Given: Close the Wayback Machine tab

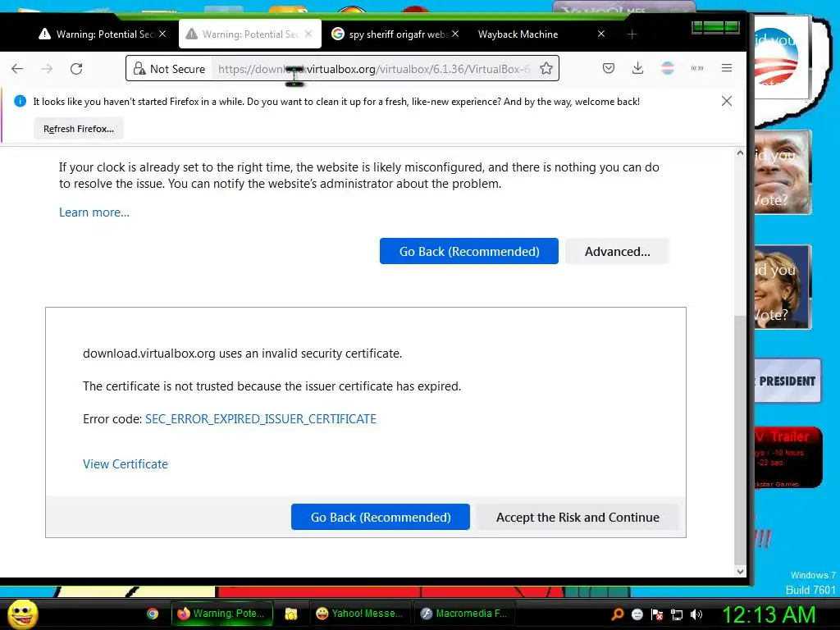Looking at the screenshot, I should tap(601, 34).
